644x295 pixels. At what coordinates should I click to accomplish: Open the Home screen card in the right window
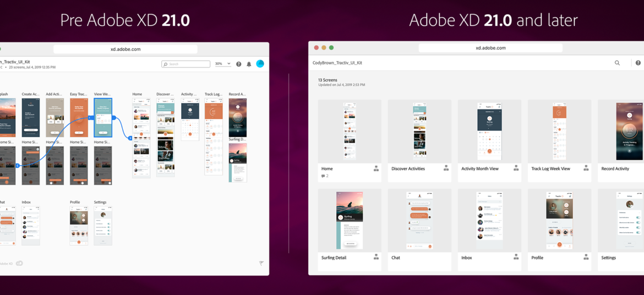coord(350,141)
